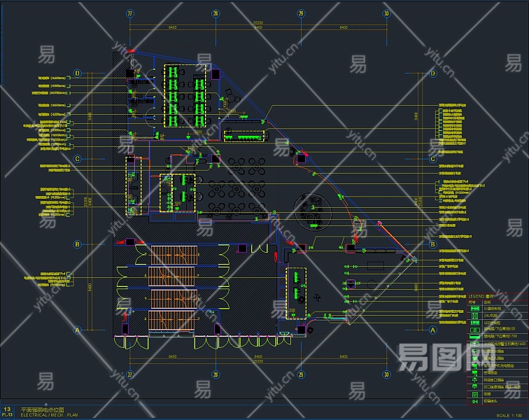Click grid bubble 29 below the plan
The height and width of the screenshot is (420, 529).
[x=301, y=374]
